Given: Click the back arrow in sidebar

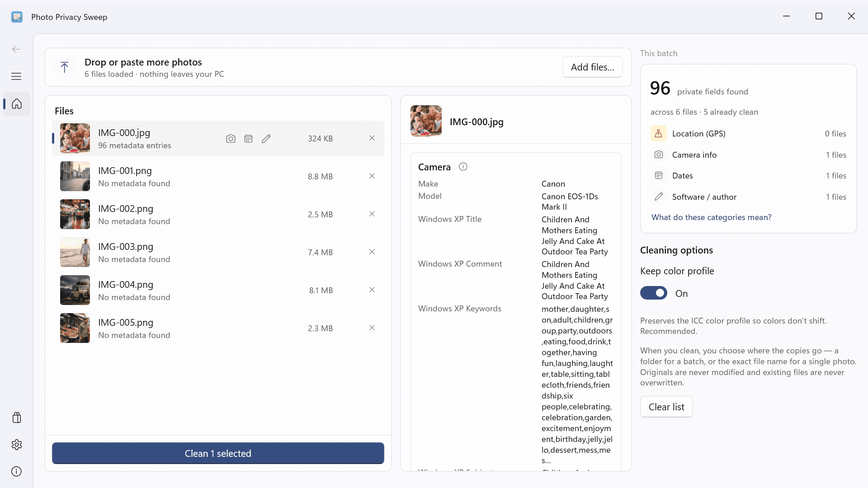Looking at the screenshot, I should (16, 49).
